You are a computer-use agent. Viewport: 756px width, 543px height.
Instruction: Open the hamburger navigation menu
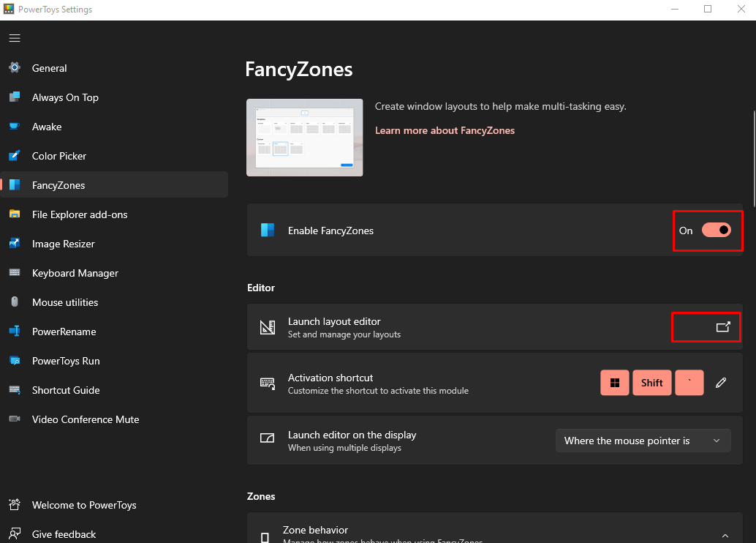pyautogui.click(x=15, y=38)
